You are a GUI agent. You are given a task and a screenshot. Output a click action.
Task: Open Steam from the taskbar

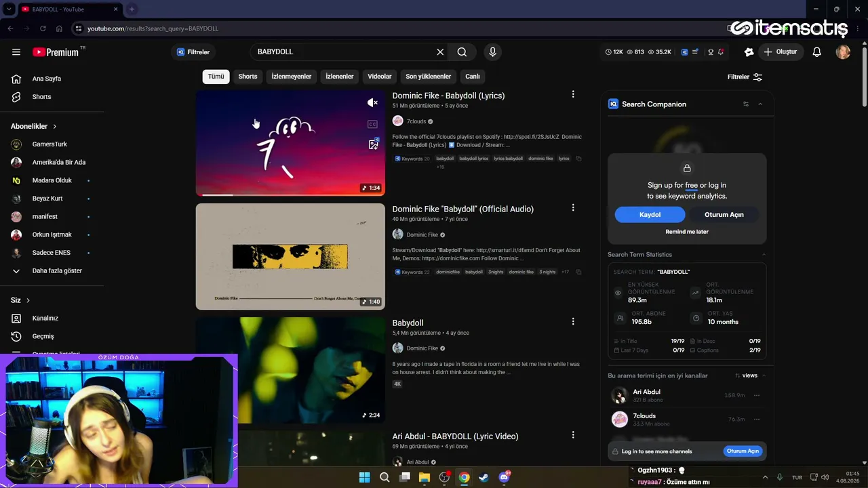pyautogui.click(x=484, y=477)
